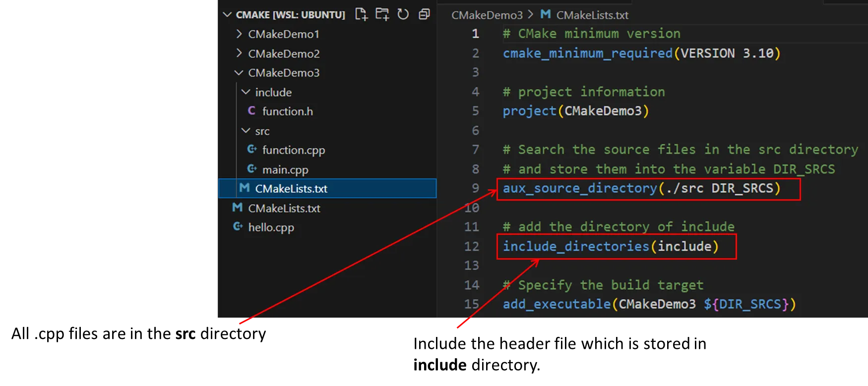The image size is (868, 386).
Task: Click the New File icon in explorer header
Action: point(361,14)
